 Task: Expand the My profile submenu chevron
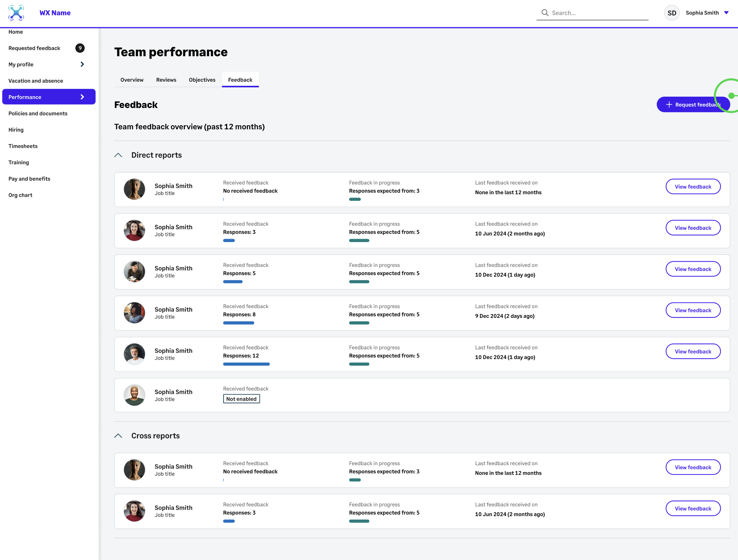pos(82,64)
